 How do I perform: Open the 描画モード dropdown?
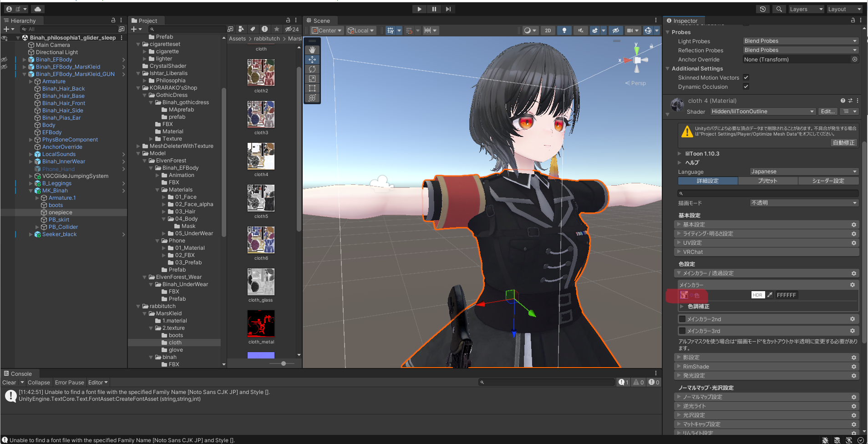[804, 203]
